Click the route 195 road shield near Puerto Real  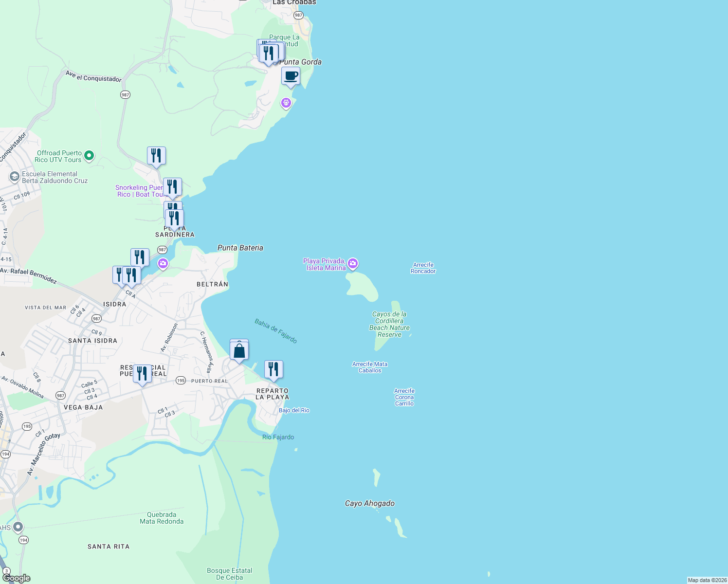coord(181,381)
